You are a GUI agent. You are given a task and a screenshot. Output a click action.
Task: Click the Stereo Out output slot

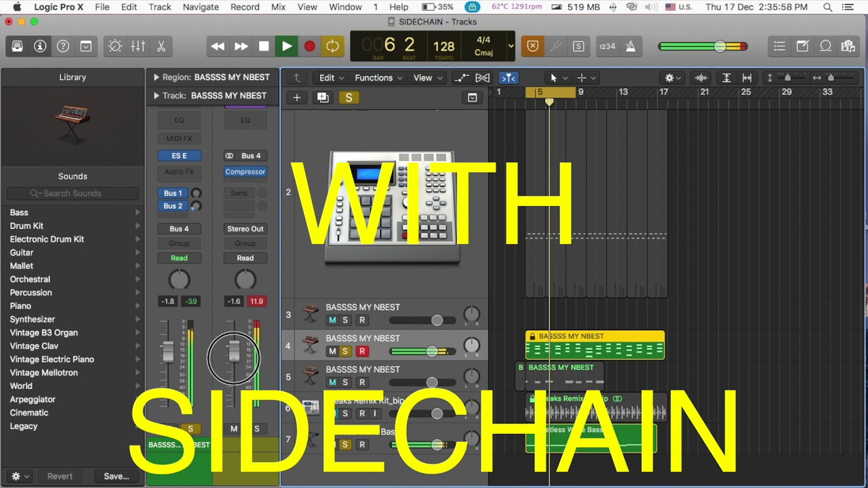point(245,228)
